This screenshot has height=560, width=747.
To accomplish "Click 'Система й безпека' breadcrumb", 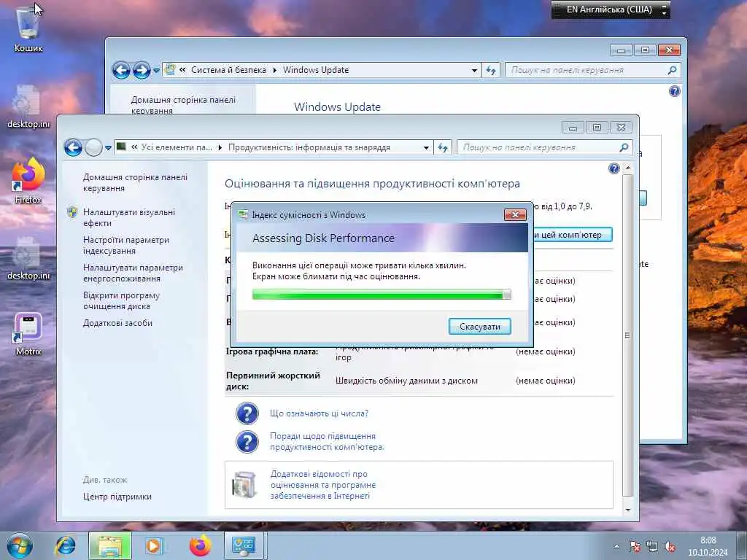I will coord(228,70).
